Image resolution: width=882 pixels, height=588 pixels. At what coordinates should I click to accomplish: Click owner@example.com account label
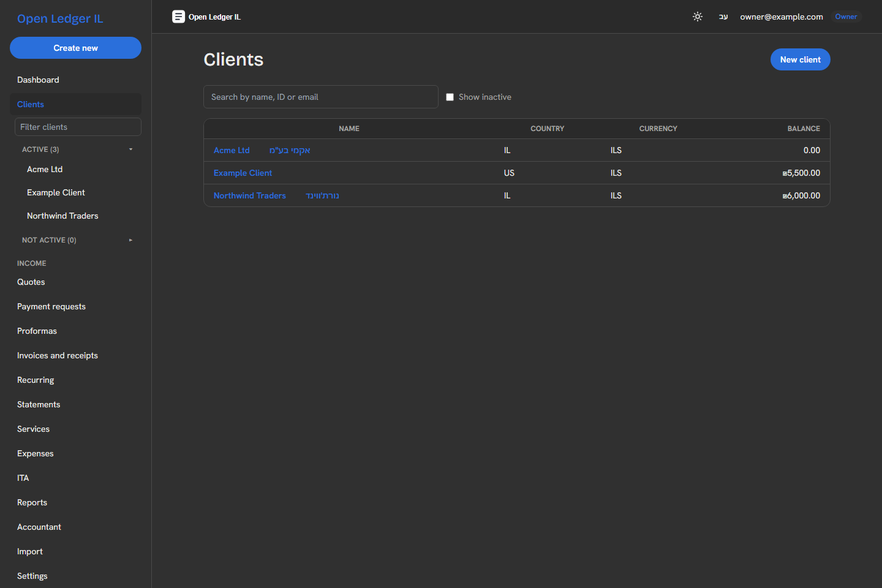[782, 17]
